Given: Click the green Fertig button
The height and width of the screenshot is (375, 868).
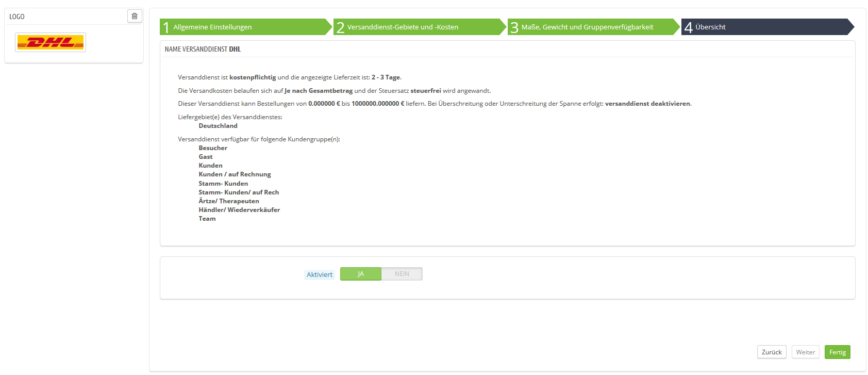Looking at the screenshot, I should (837, 352).
